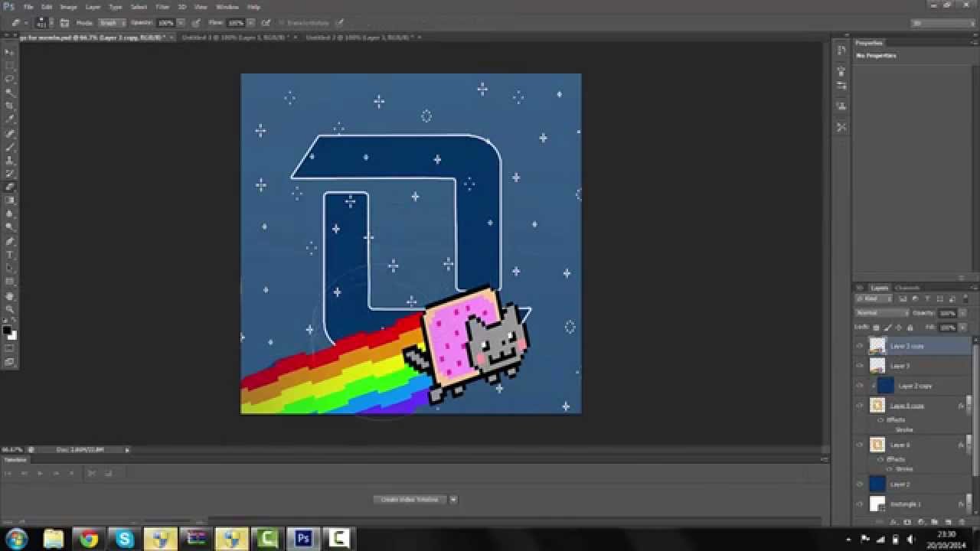980x551 pixels.
Task: Toggle airbrush mode in options bar
Action: (x=266, y=23)
